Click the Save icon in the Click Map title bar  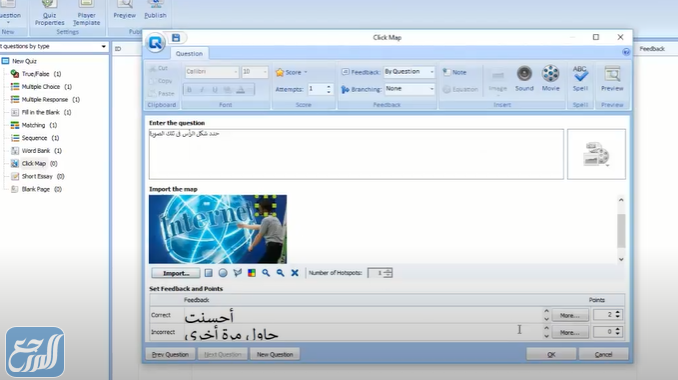176,38
